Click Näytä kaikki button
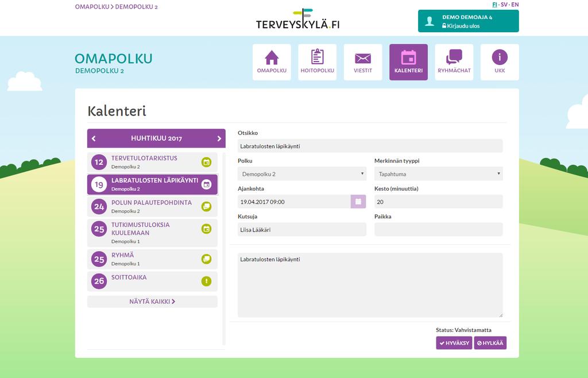The image size is (588, 378). (152, 302)
